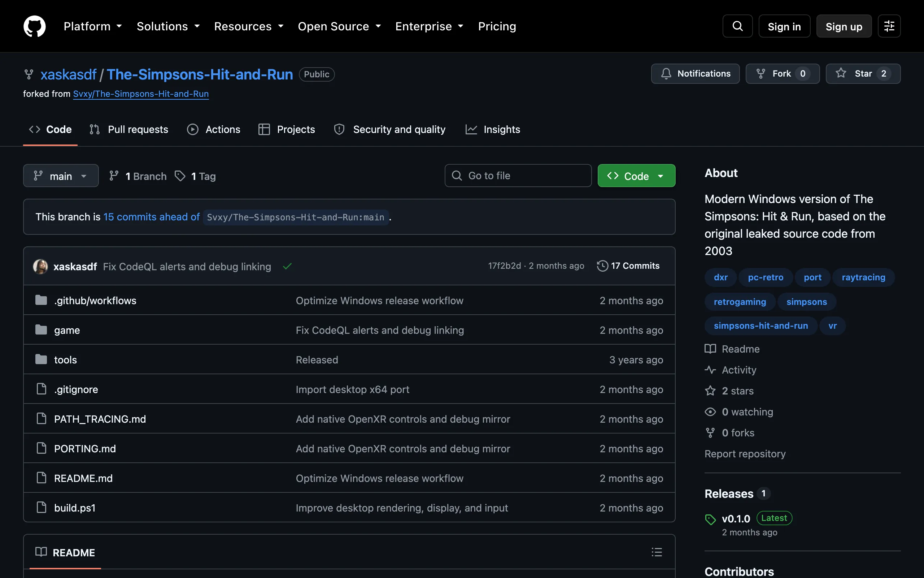Open the build.ps1 file

click(x=75, y=508)
